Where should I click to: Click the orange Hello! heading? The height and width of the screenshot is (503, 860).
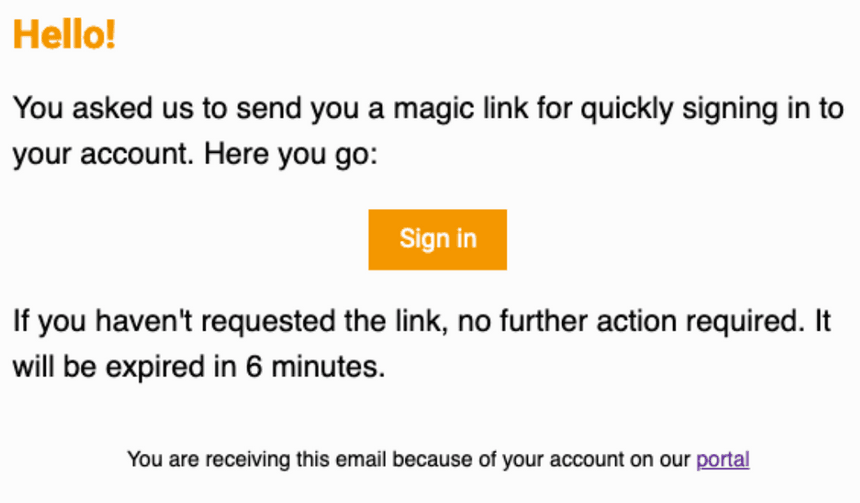64,36
